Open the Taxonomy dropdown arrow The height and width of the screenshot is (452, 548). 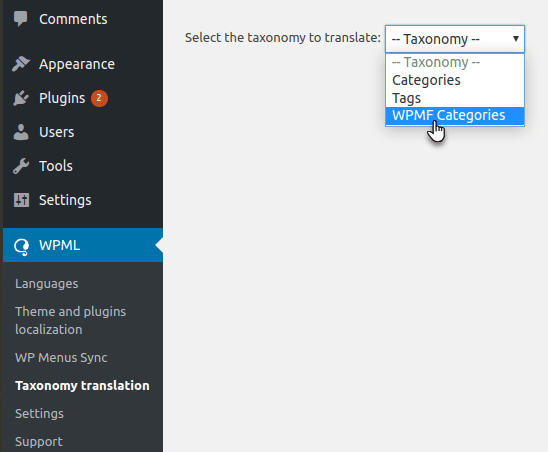(515, 38)
